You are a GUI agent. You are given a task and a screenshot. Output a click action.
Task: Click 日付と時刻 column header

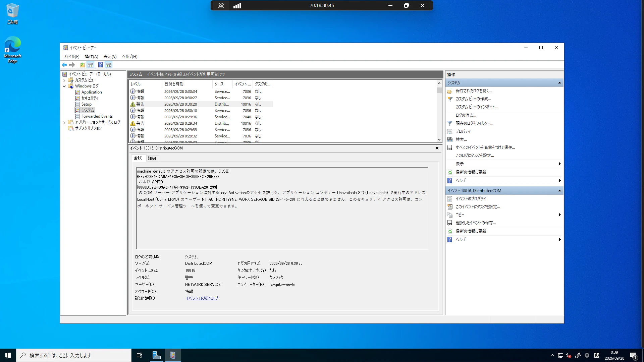(x=187, y=84)
